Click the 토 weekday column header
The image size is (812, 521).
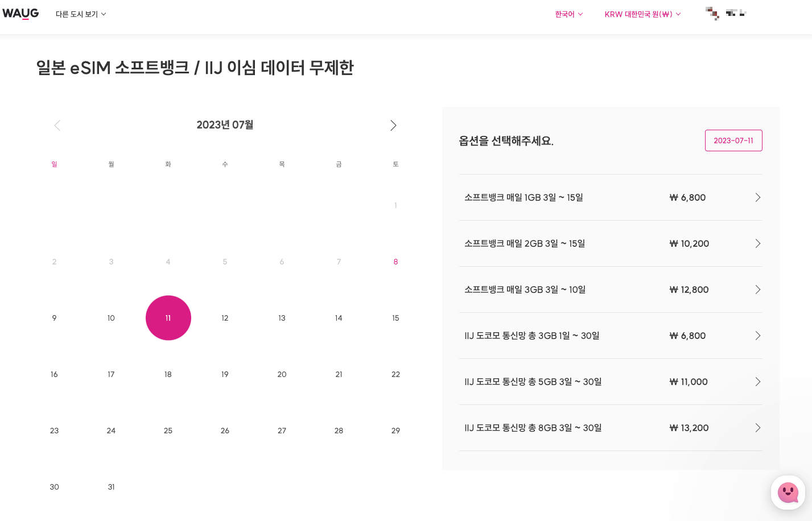point(395,164)
